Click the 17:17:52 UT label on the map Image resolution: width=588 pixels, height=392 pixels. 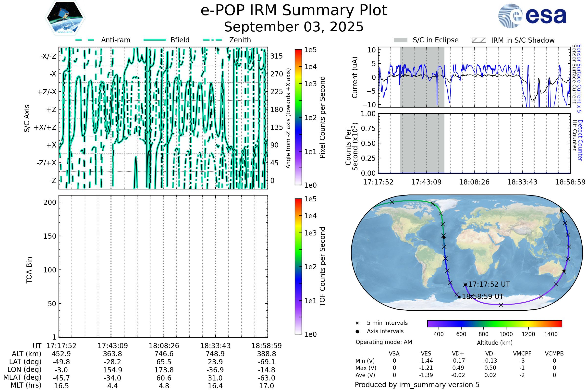(x=489, y=284)
